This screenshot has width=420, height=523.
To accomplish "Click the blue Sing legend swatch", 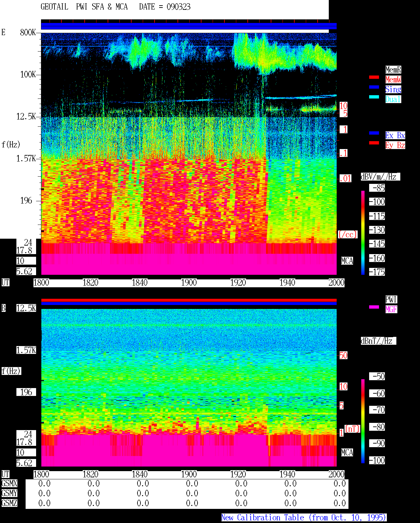I will pyautogui.click(x=374, y=87).
